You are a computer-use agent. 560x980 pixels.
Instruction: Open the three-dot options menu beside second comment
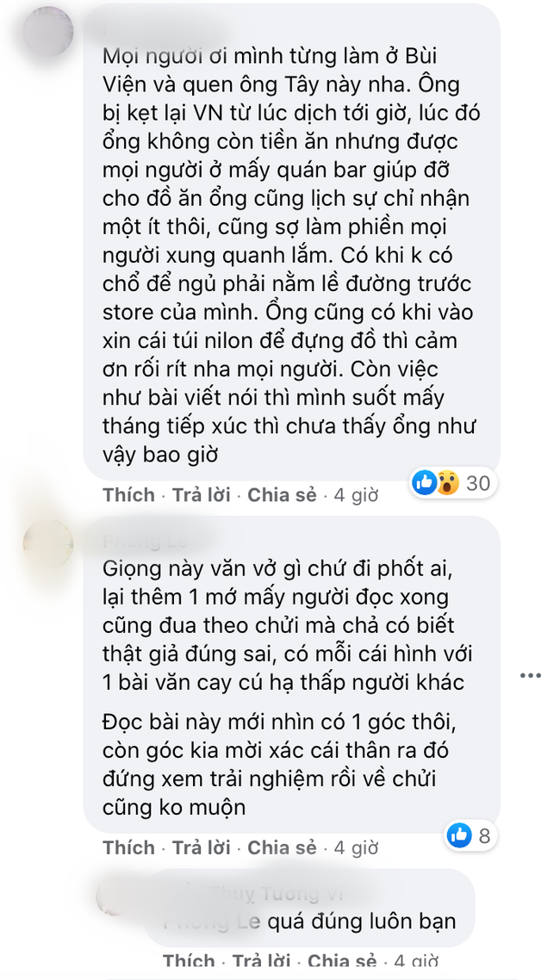(531, 676)
